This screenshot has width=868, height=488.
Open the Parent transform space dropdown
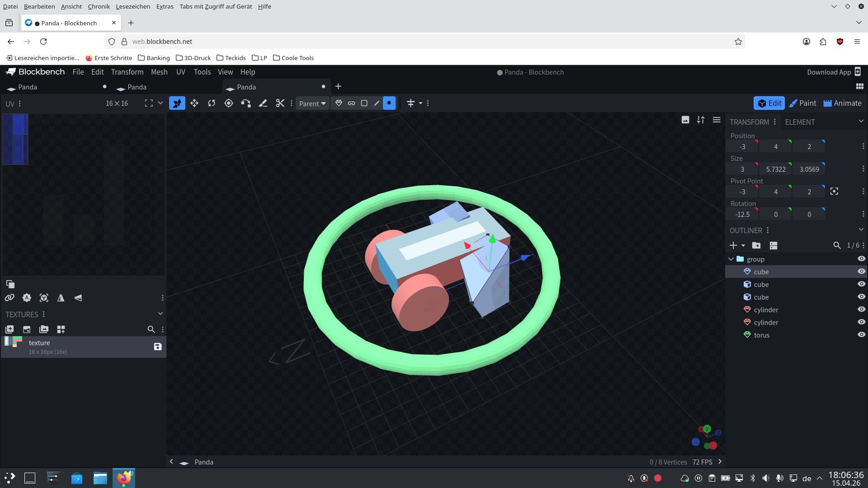point(312,103)
